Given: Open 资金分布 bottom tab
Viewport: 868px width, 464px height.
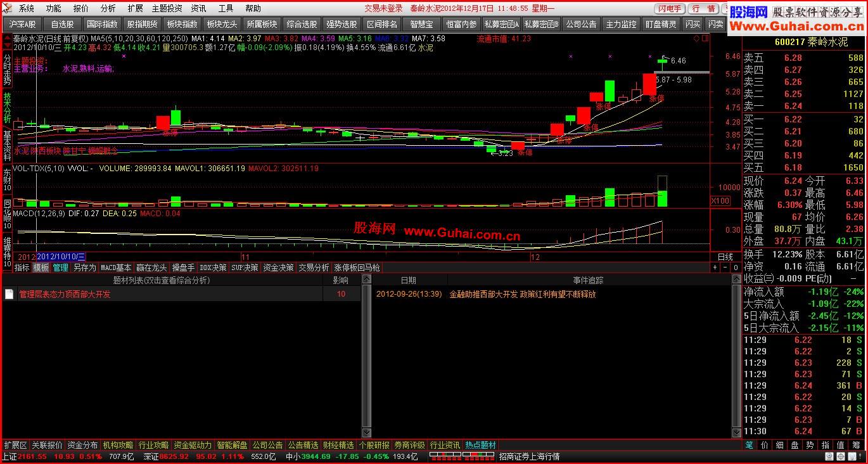Looking at the screenshot, I should [83, 445].
